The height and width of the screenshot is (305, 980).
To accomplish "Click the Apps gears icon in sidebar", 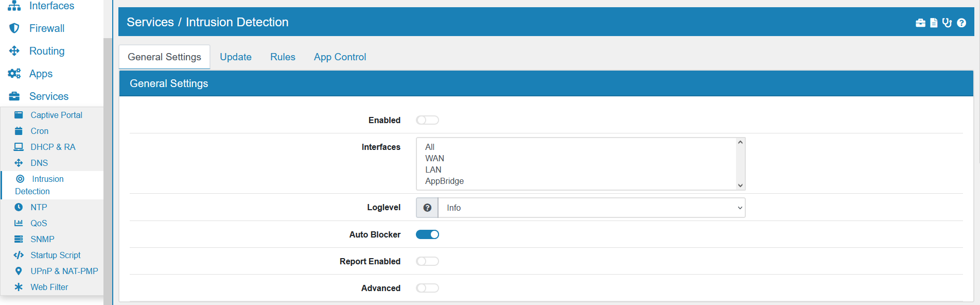I will 14,74.
